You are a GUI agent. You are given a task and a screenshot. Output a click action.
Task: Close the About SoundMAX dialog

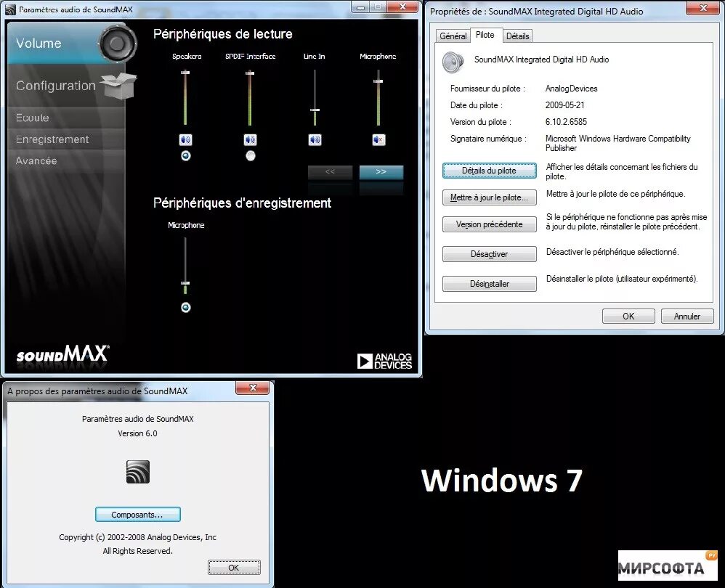(253, 388)
